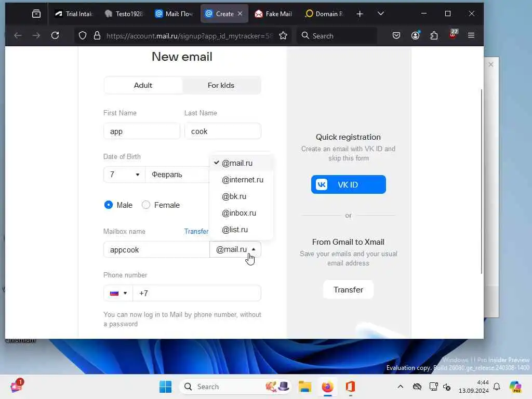The height and width of the screenshot is (399, 532).
Task: Switch to Trial Intak tab
Action: tap(74, 14)
